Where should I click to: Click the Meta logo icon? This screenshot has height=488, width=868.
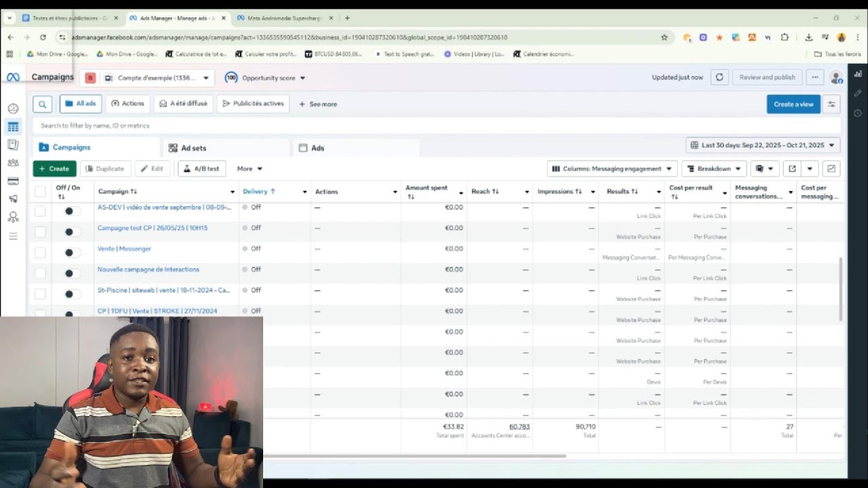pyautogui.click(x=13, y=77)
